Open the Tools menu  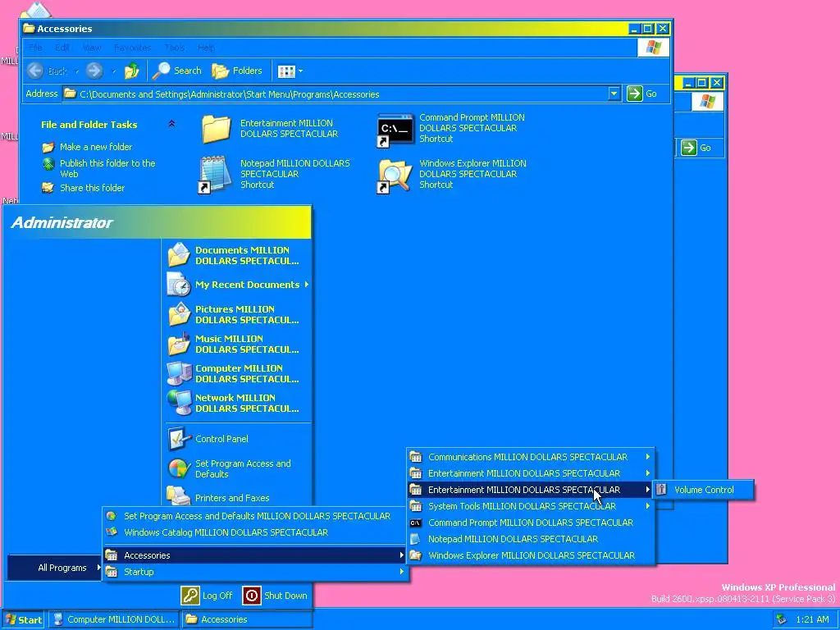(x=175, y=48)
